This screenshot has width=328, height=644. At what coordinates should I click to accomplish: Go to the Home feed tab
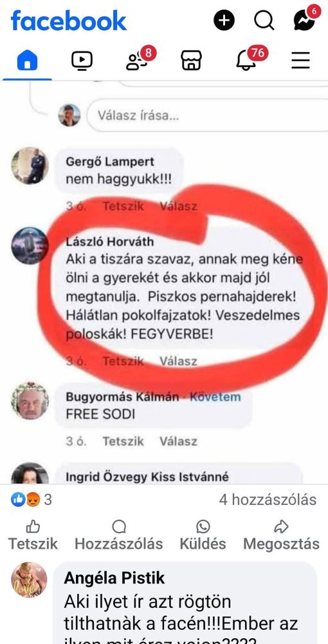point(27,61)
